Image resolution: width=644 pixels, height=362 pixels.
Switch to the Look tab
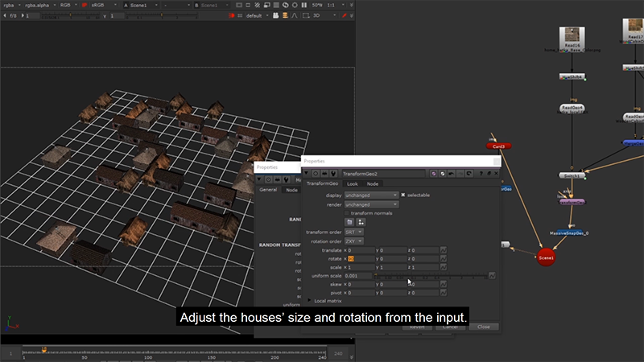tap(353, 184)
